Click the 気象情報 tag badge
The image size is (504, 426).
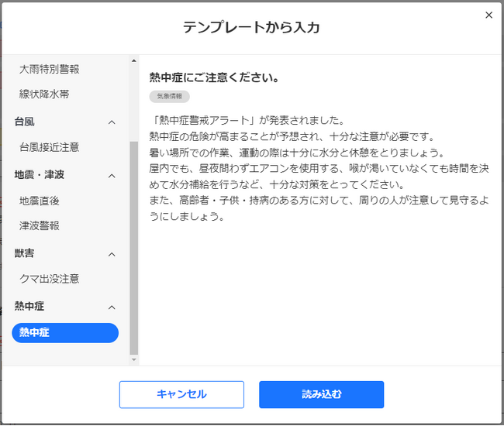click(x=169, y=96)
